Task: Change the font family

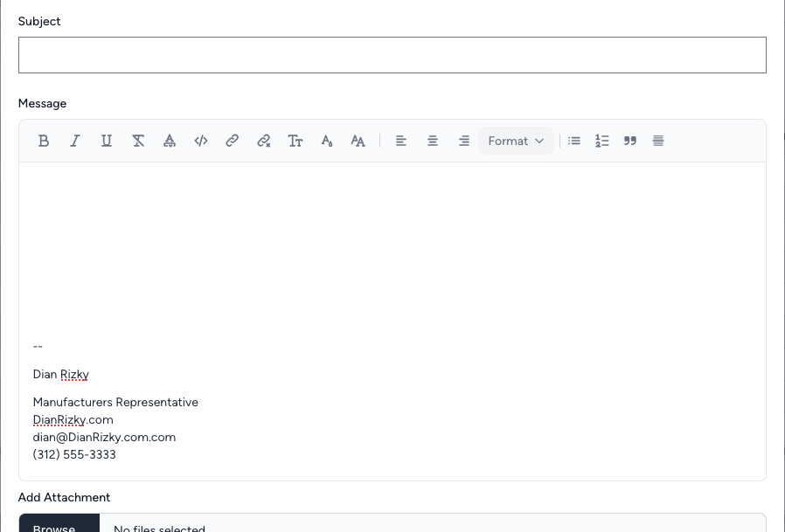Action: 358,141
